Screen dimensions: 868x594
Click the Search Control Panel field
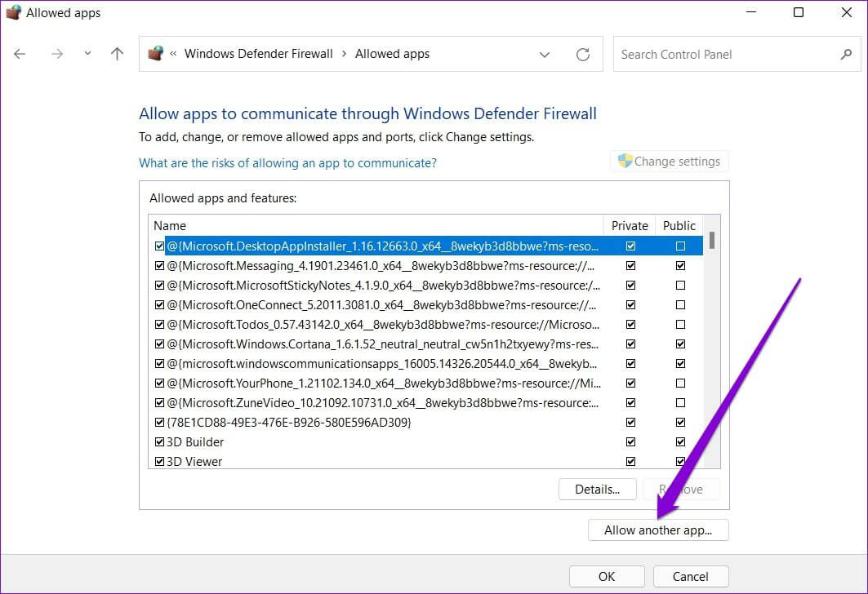[737, 54]
